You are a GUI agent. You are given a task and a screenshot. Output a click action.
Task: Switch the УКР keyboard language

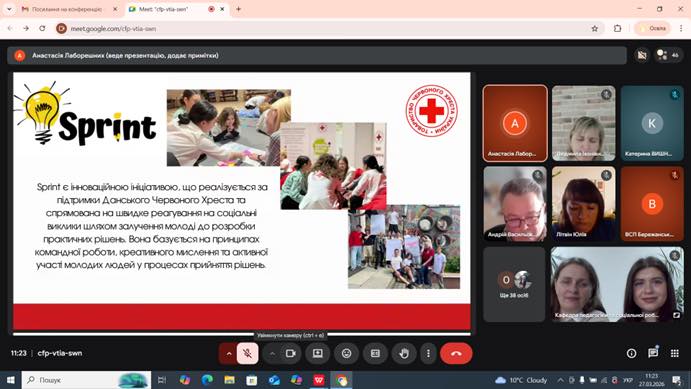click(x=628, y=380)
